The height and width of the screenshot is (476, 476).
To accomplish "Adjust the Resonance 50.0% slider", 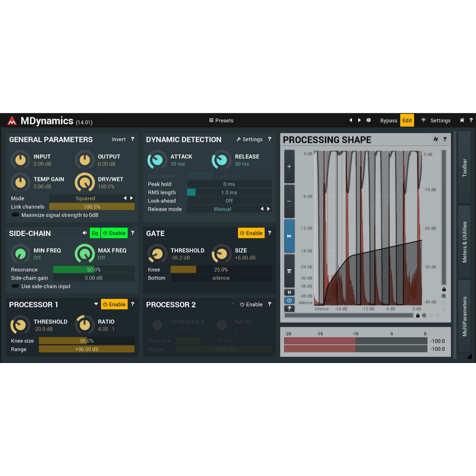I will pos(94,269).
